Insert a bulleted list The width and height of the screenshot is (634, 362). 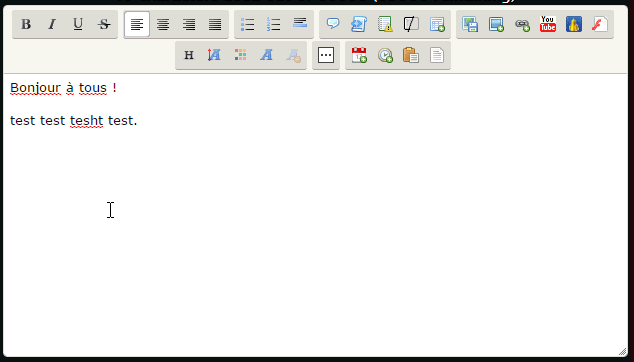pos(247,24)
